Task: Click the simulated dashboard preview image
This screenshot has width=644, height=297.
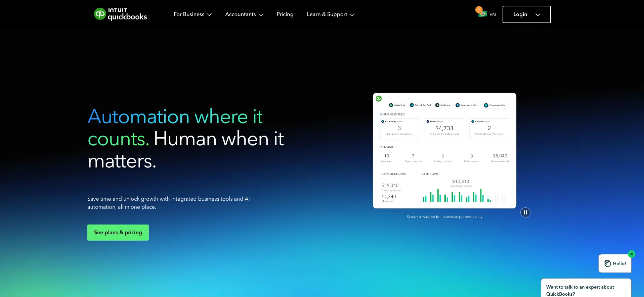Action: 444,151
